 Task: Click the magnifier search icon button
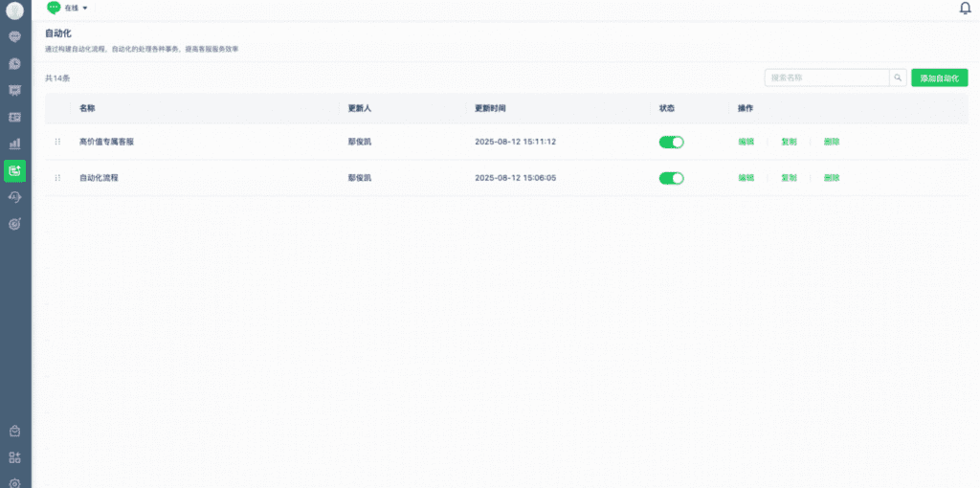pos(898,78)
